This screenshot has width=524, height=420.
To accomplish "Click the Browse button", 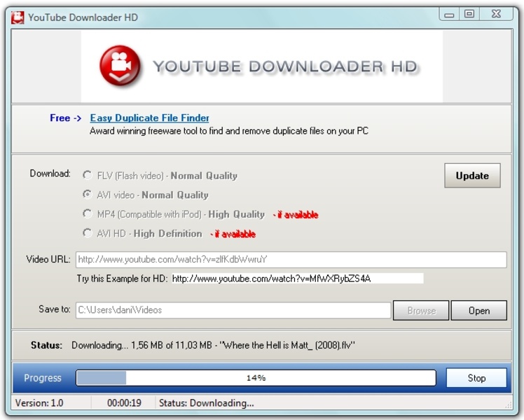I will (x=421, y=311).
